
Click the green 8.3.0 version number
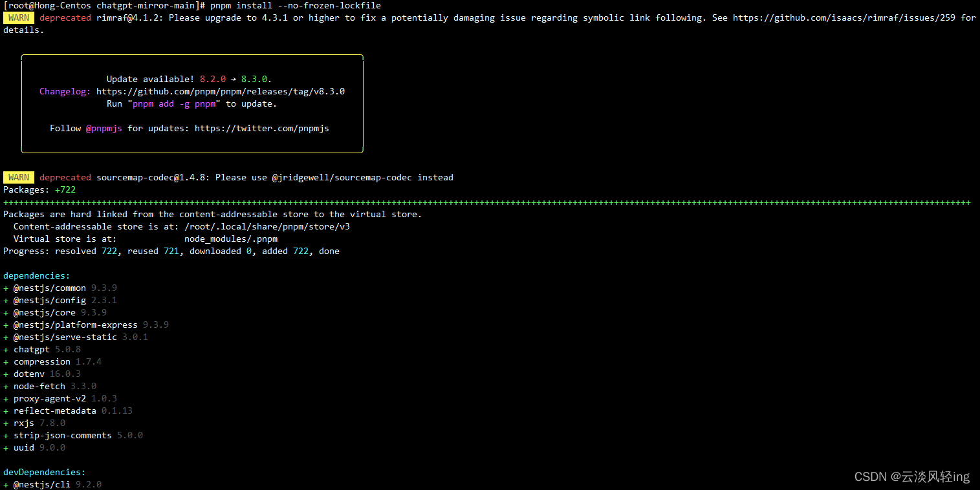[254, 79]
